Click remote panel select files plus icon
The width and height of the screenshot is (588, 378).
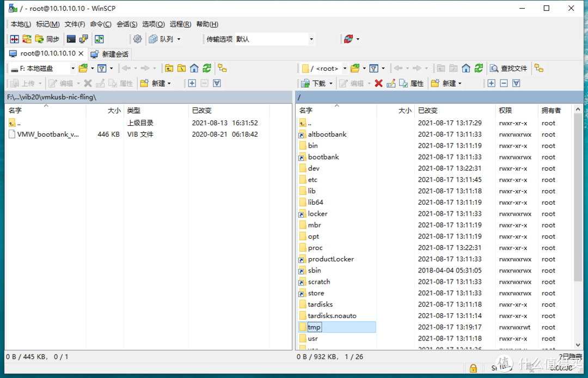[x=491, y=83]
